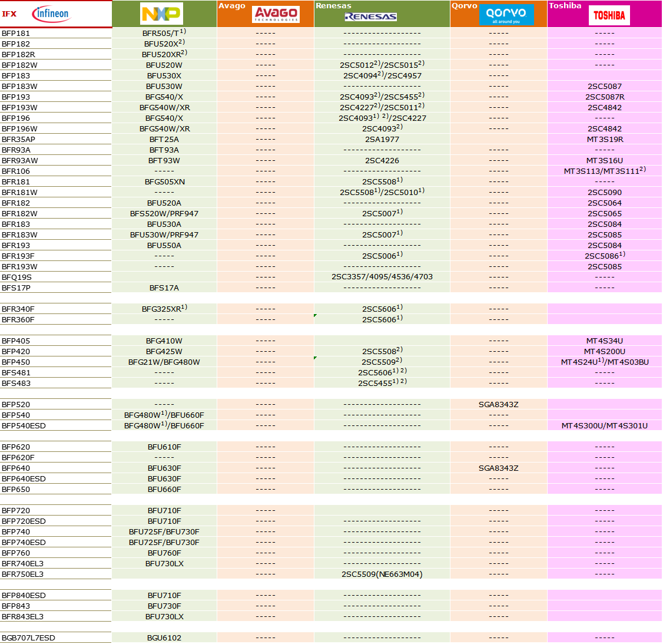
Task: Click the Qorvo logo in the header
Action: coord(506,15)
